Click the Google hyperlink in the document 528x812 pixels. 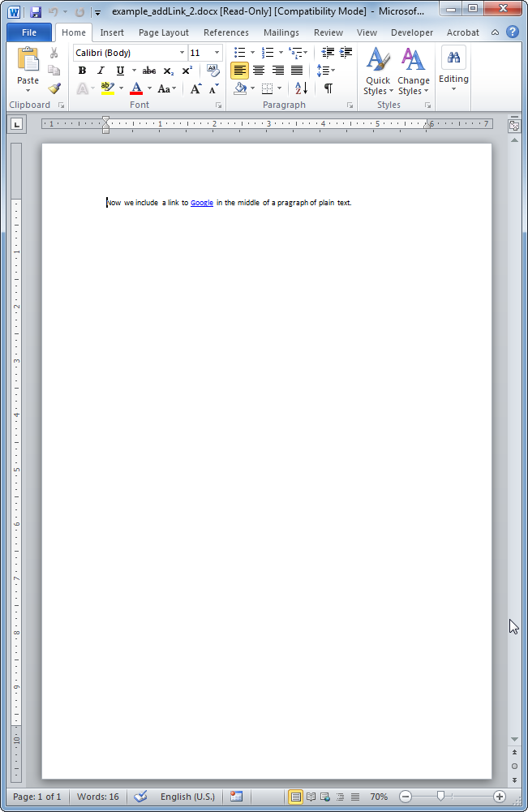click(x=202, y=203)
